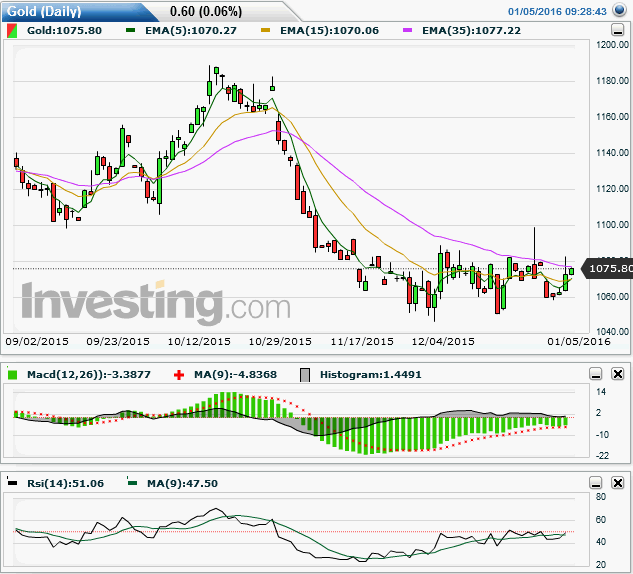Close the RSI indicator panel
This screenshot has height=574, width=633.
(x=618, y=483)
